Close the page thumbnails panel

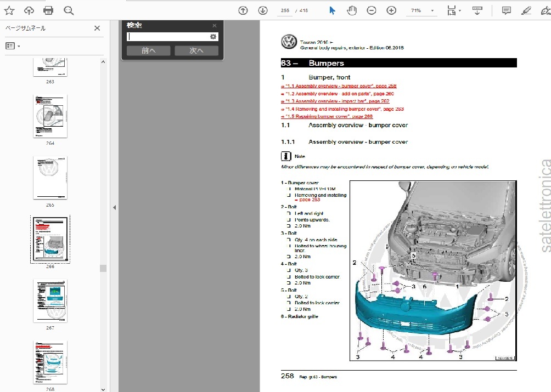[x=97, y=28]
